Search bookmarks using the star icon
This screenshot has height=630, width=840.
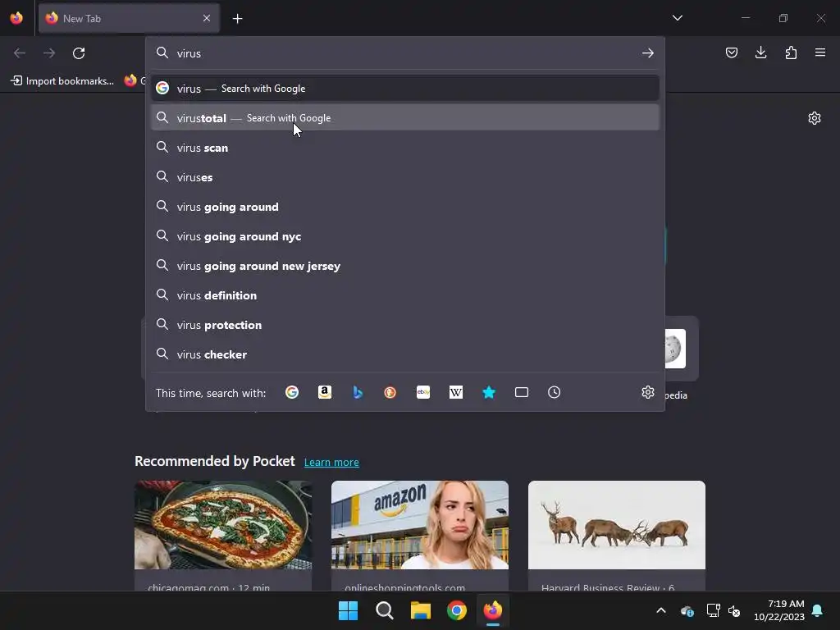click(489, 392)
